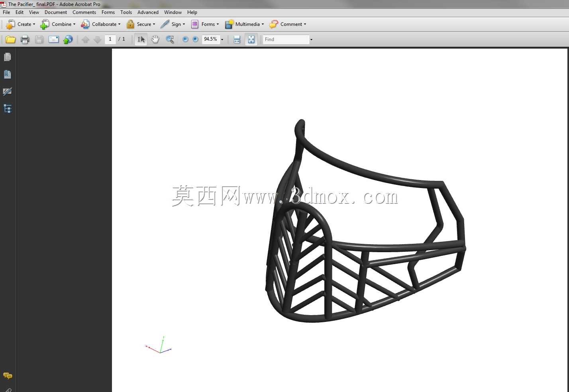
Task: Open the Edit menu
Action: (x=20, y=12)
